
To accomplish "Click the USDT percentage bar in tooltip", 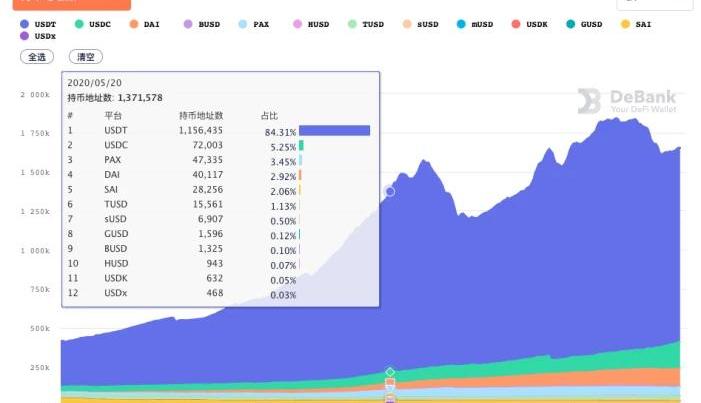I will 334,130.
